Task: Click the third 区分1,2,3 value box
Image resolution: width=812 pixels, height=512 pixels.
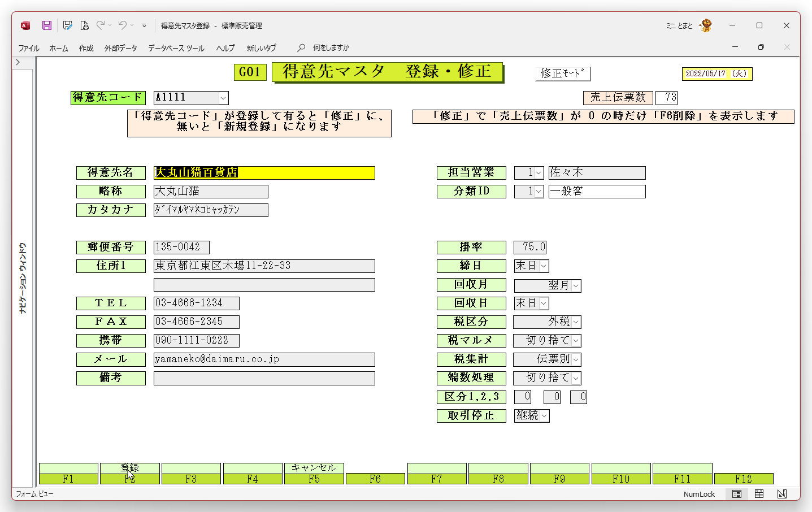Action: pyautogui.click(x=579, y=397)
